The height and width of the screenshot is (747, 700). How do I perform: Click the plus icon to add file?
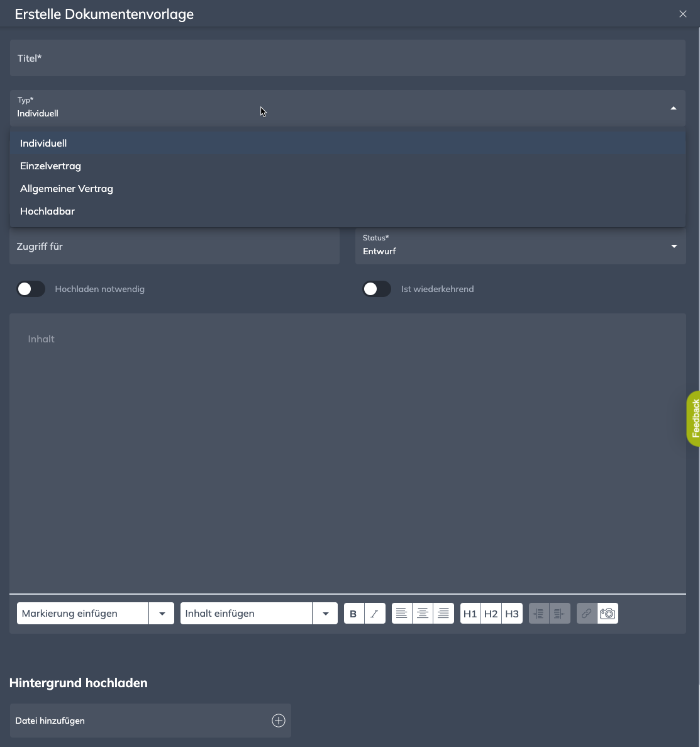coord(279,721)
